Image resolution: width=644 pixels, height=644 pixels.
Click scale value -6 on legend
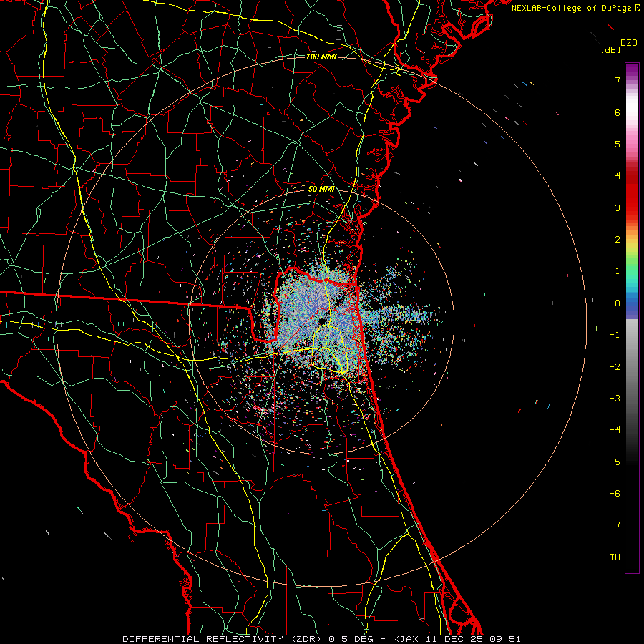click(615, 494)
